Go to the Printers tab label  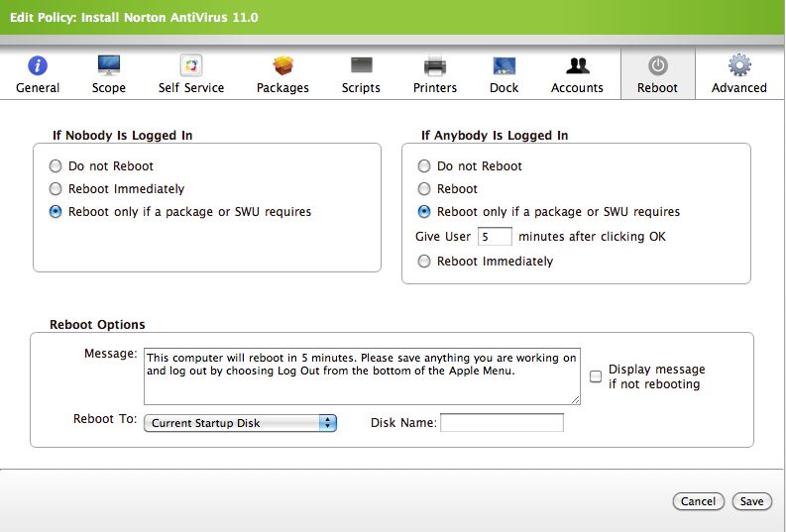[435, 87]
